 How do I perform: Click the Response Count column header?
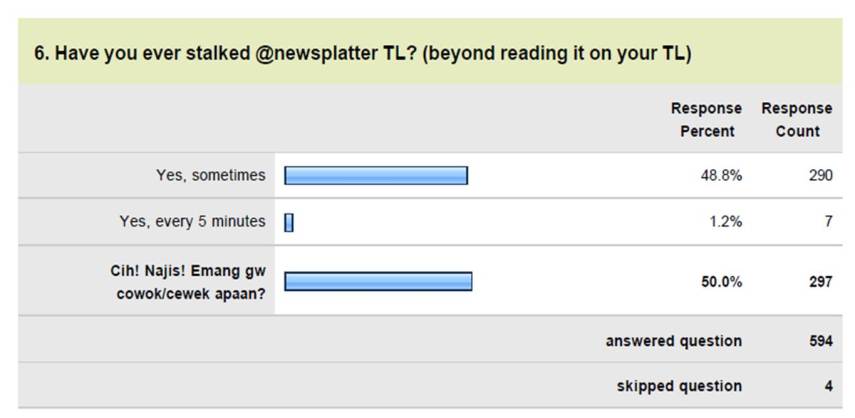pos(796,119)
